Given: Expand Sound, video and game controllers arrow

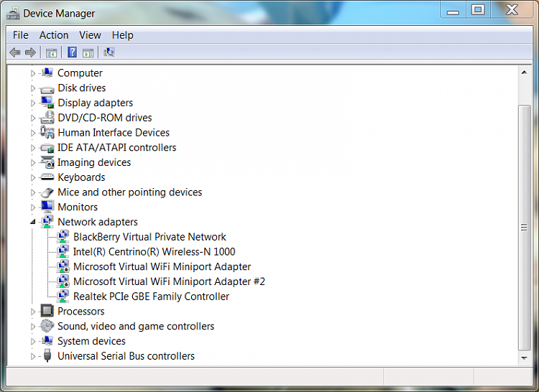Looking at the screenshot, I should pyautogui.click(x=33, y=327).
